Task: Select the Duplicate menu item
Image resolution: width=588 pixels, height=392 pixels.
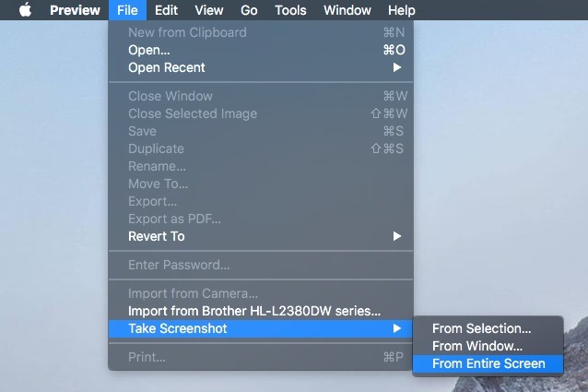Action: coord(261,148)
